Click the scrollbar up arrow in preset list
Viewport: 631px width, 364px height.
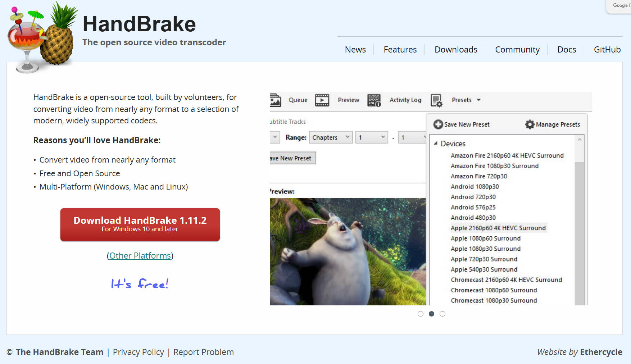pyautogui.click(x=580, y=140)
